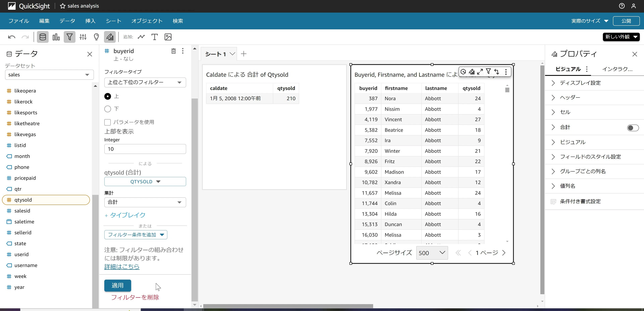
Task: Toggle the Properties pencil-chart toolbar icon
Action: coord(110,37)
